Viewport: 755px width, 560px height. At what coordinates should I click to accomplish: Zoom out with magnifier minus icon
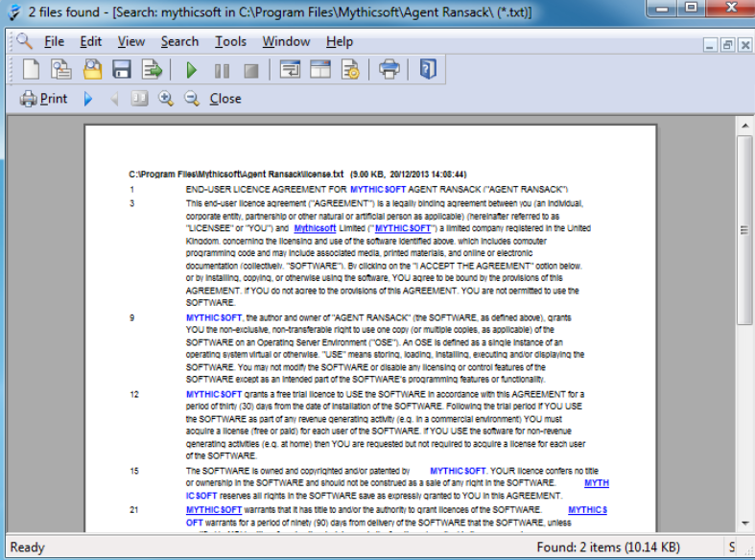[x=192, y=99]
